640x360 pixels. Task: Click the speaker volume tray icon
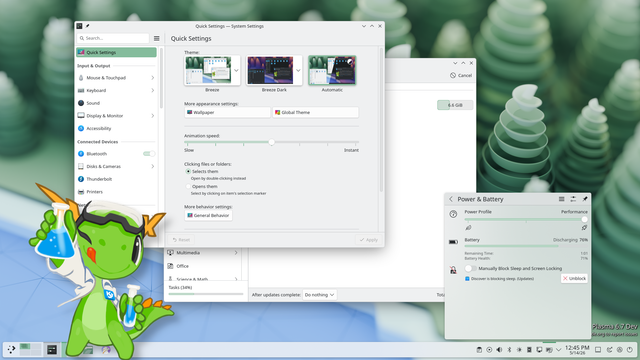tap(499, 350)
